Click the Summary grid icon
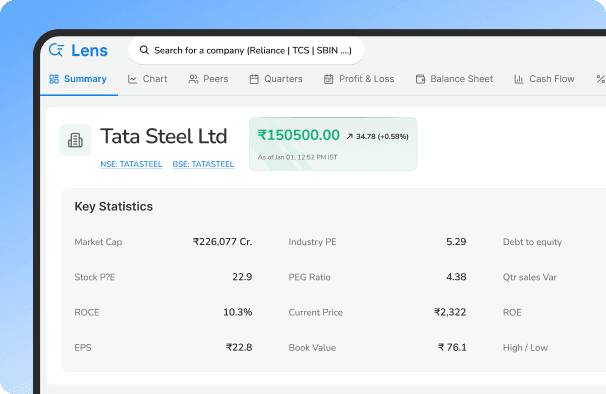Viewport: 606px width, 394px height. click(x=54, y=79)
